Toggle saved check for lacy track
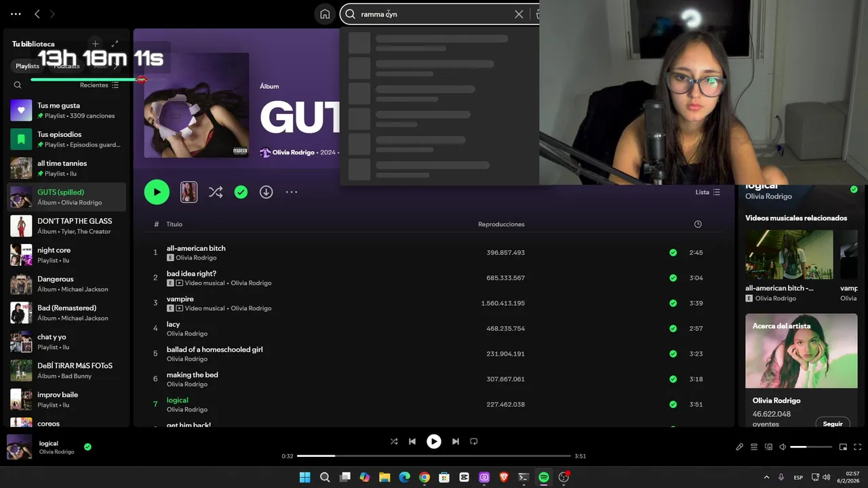 (x=673, y=328)
